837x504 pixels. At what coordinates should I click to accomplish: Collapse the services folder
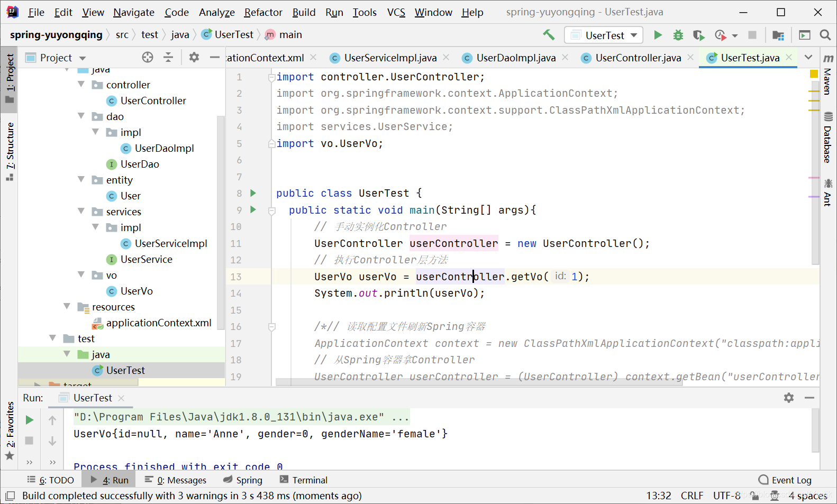coord(81,211)
